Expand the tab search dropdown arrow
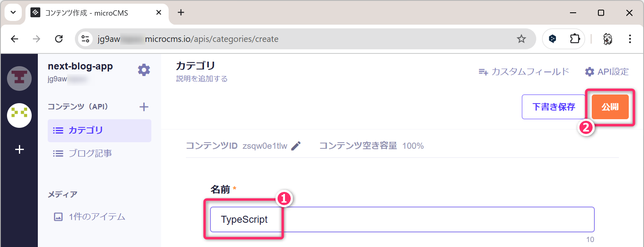644x247 pixels. (x=13, y=12)
